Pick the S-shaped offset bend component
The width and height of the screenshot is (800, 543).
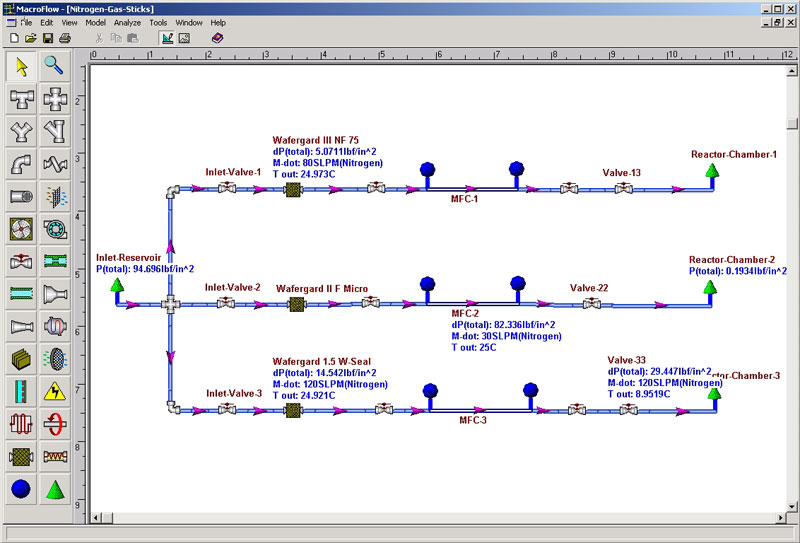[x=55, y=164]
